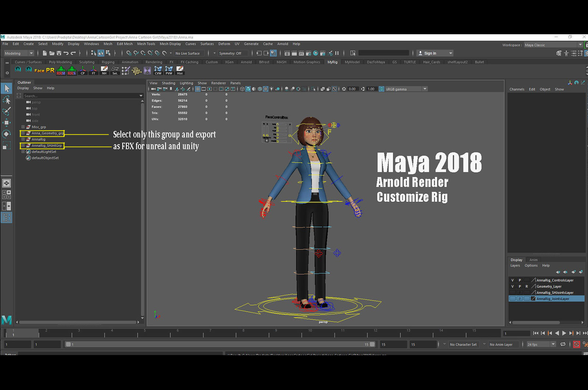Click the PVW shelf icon
Viewport: 588px width, 390px height.
click(x=169, y=71)
